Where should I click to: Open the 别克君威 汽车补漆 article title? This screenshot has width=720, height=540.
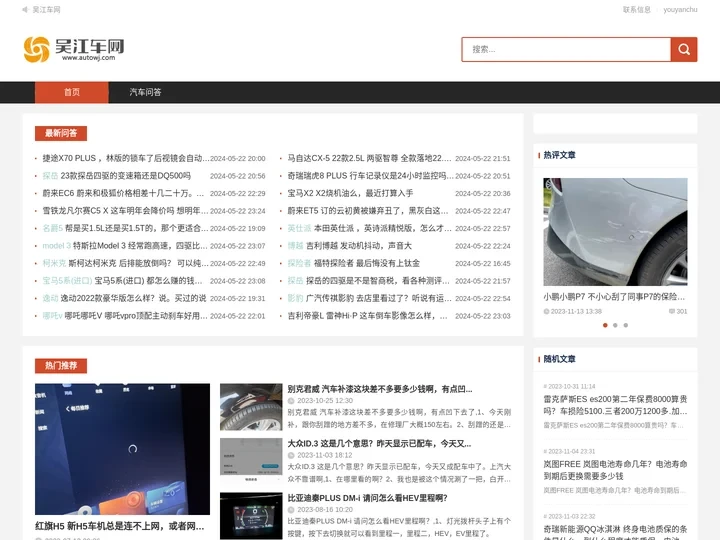pyautogui.click(x=380, y=389)
